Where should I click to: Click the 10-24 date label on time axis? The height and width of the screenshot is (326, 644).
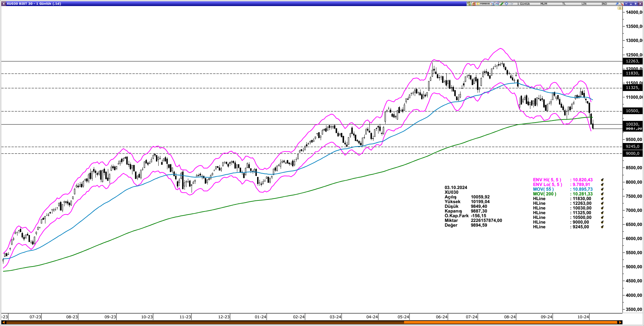[x=583, y=317]
